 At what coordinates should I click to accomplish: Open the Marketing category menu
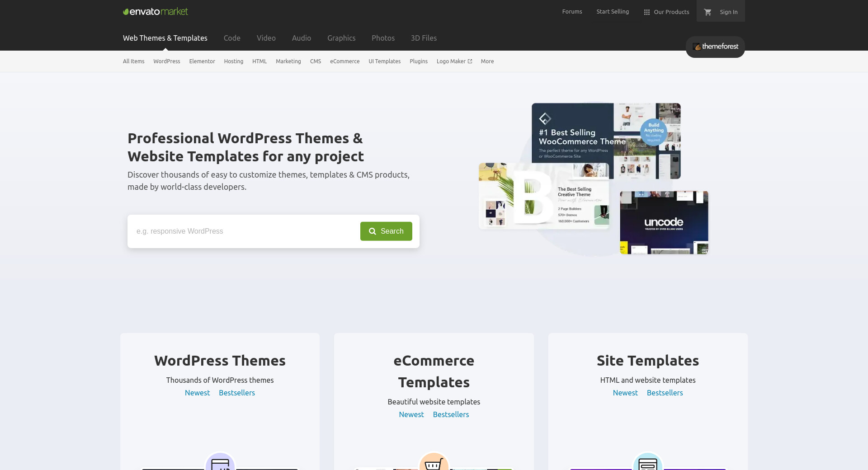coord(288,61)
